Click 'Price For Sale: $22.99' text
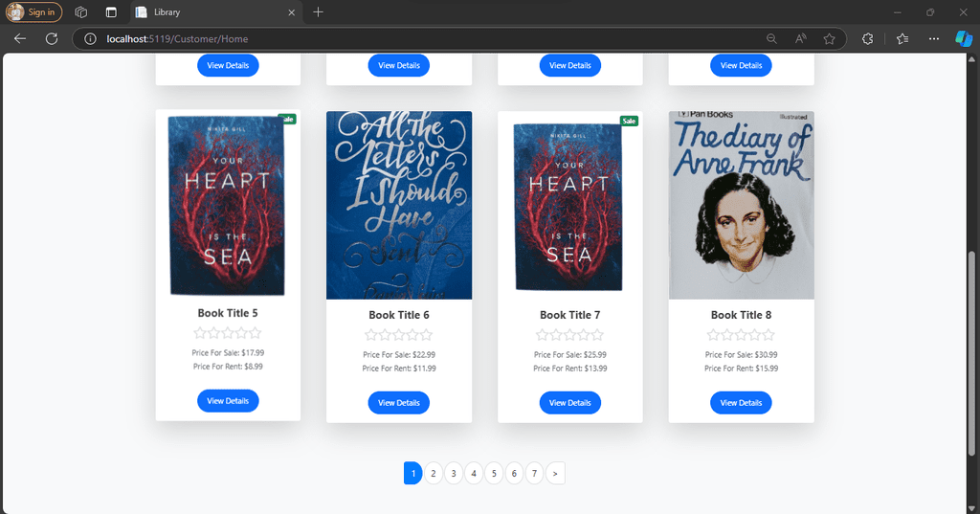Viewport: 980px width, 514px height. point(399,354)
